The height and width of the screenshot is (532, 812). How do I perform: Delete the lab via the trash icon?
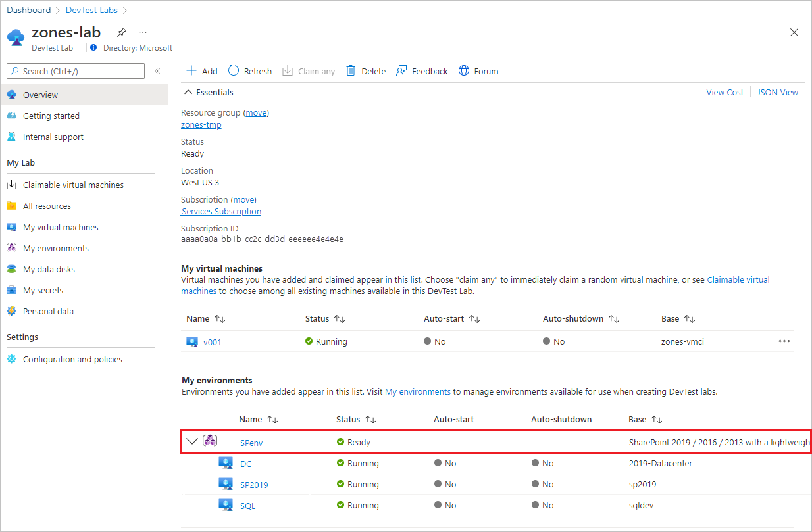click(351, 70)
